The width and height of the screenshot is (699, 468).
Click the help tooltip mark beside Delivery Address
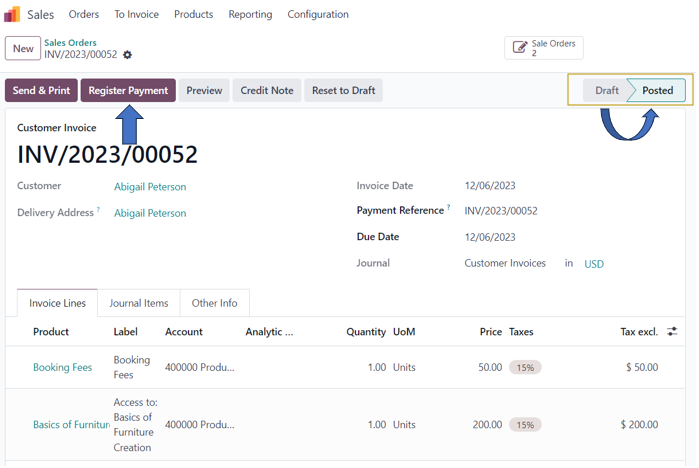pos(98,211)
